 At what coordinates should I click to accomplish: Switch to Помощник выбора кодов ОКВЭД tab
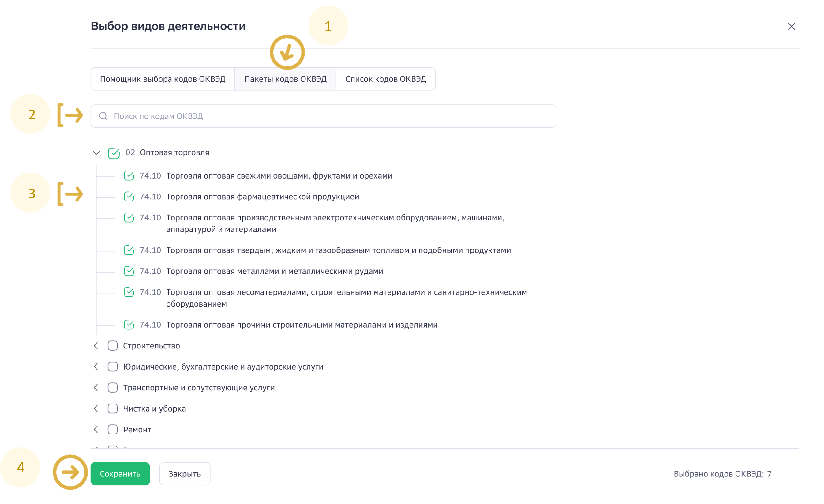(x=163, y=79)
